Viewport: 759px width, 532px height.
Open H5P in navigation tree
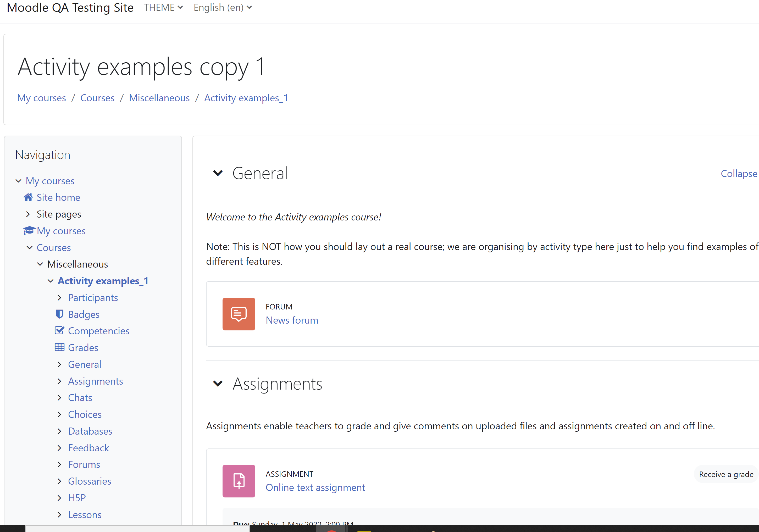[77, 498]
